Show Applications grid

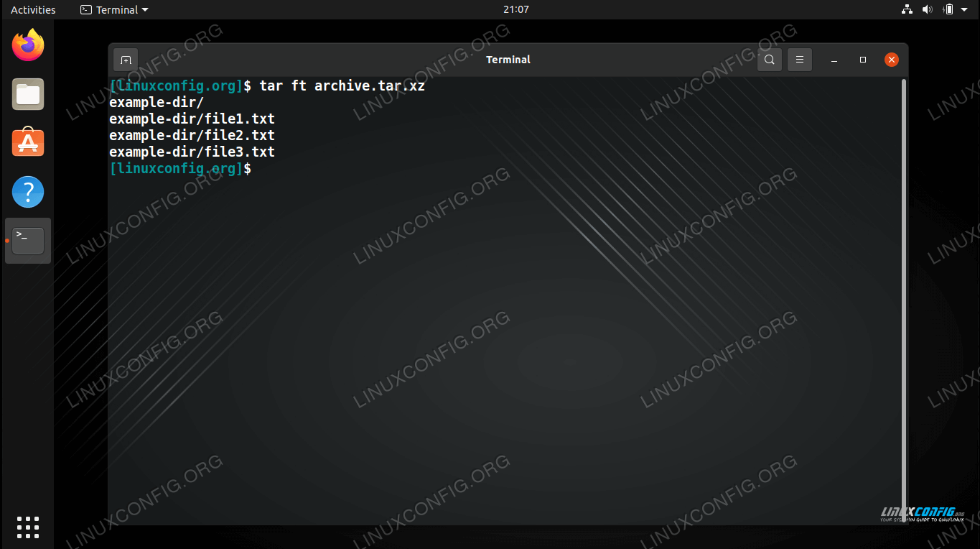pyautogui.click(x=28, y=527)
